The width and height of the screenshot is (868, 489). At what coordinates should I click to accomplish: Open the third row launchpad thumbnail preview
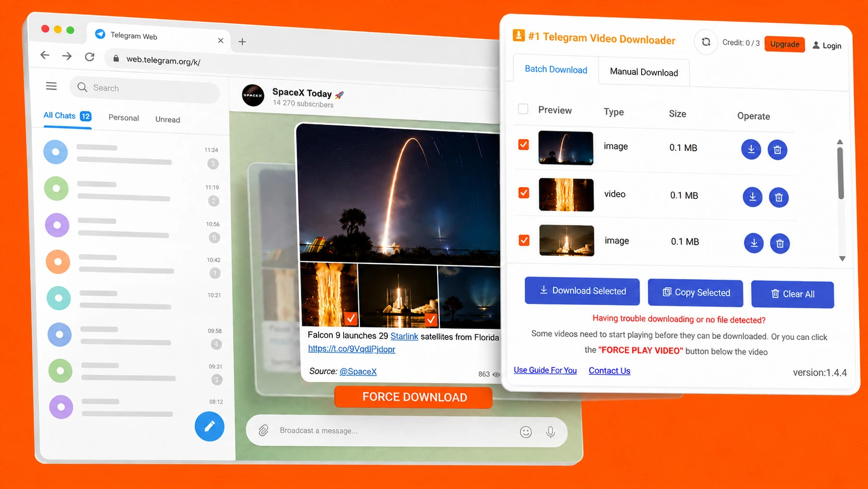click(567, 241)
